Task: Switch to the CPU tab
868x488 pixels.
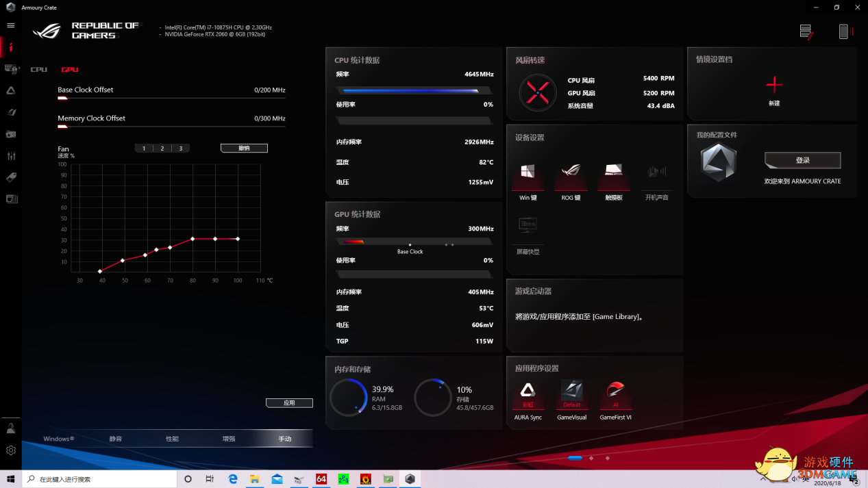Action: (x=39, y=70)
